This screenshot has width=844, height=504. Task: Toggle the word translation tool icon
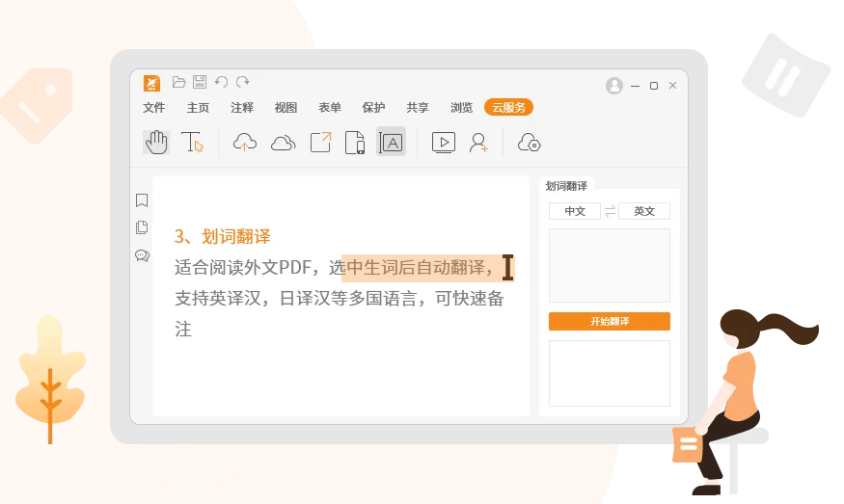pyautogui.click(x=391, y=143)
